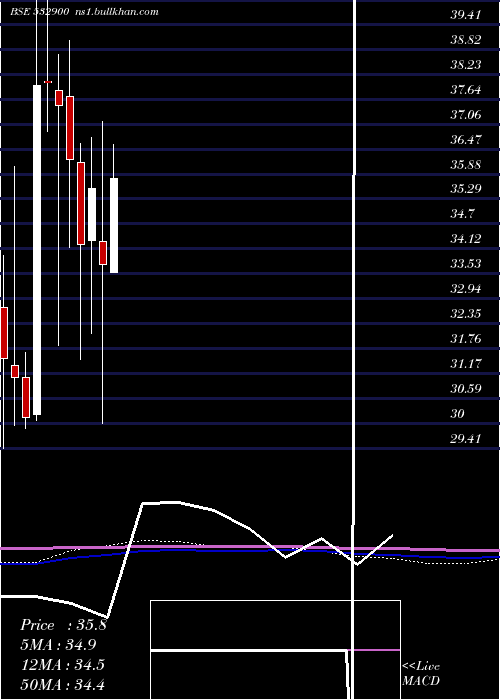Click the 30.59 price axis label
This screenshot has height=700, width=500.
pyautogui.click(x=465, y=389)
